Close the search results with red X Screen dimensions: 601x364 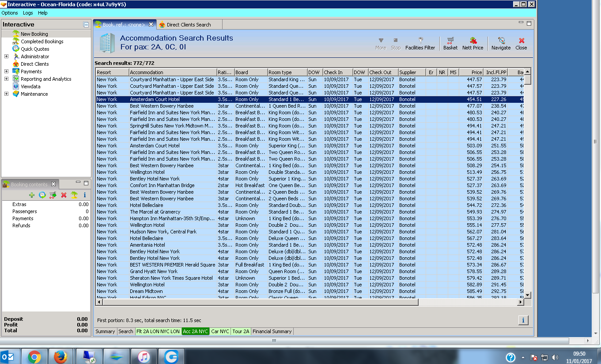coord(521,43)
